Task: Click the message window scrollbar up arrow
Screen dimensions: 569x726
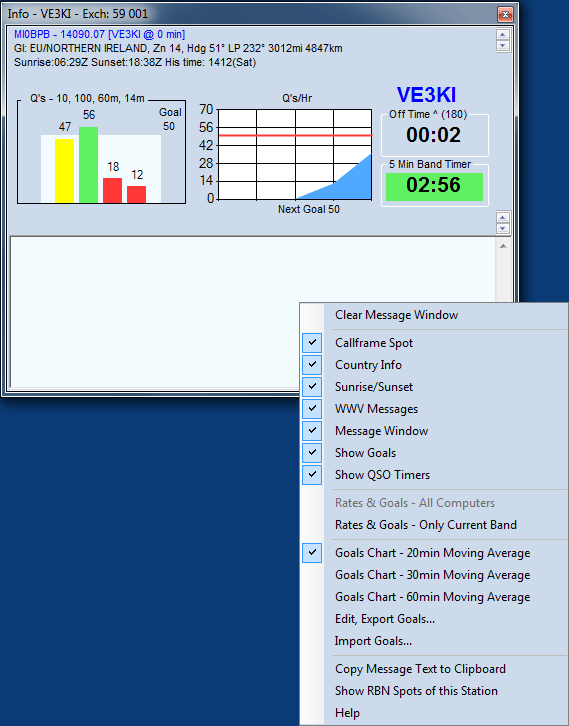Action: (x=503, y=246)
